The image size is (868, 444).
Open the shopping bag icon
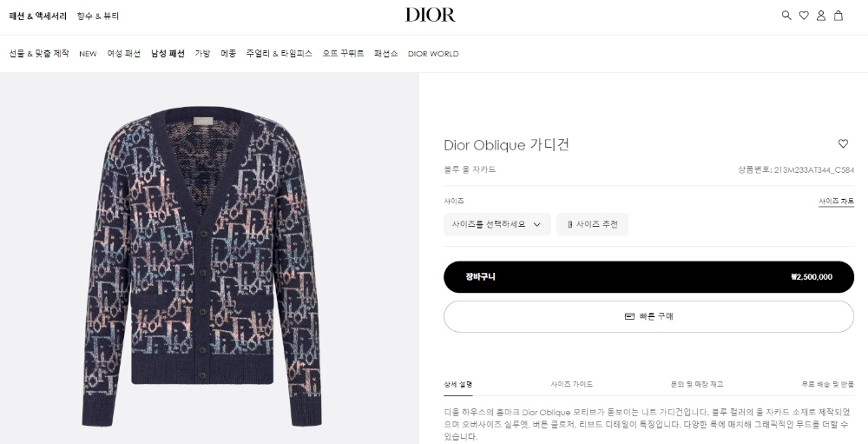[x=838, y=16]
